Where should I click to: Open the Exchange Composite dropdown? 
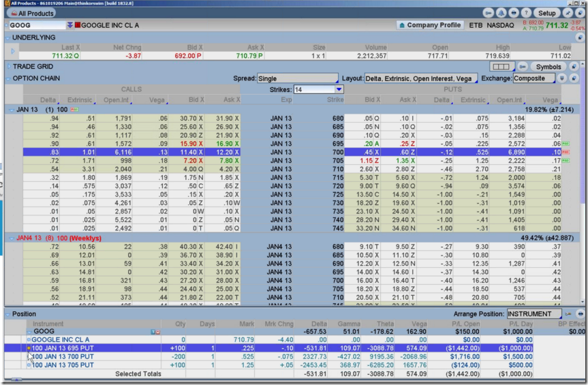[534, 78]
